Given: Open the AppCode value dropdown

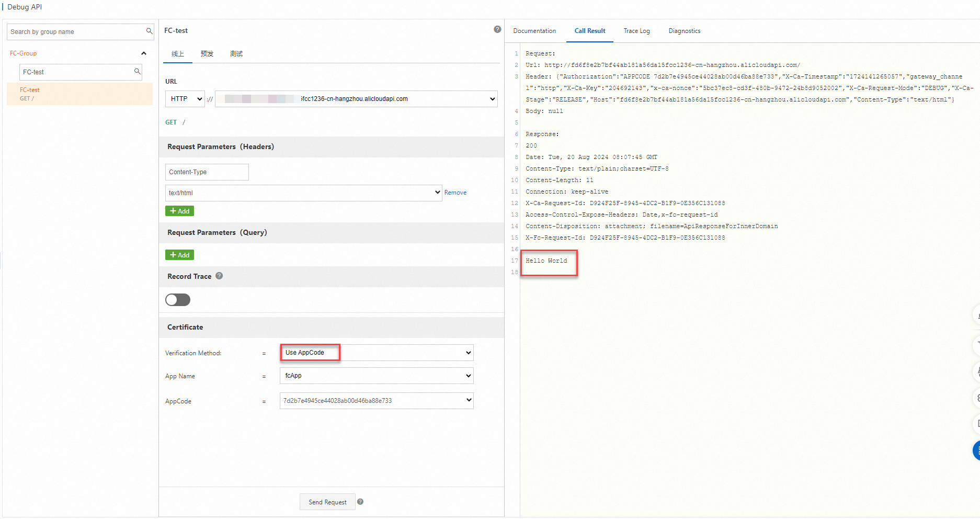Looking at the screenshot, I should tap(377, 401).
